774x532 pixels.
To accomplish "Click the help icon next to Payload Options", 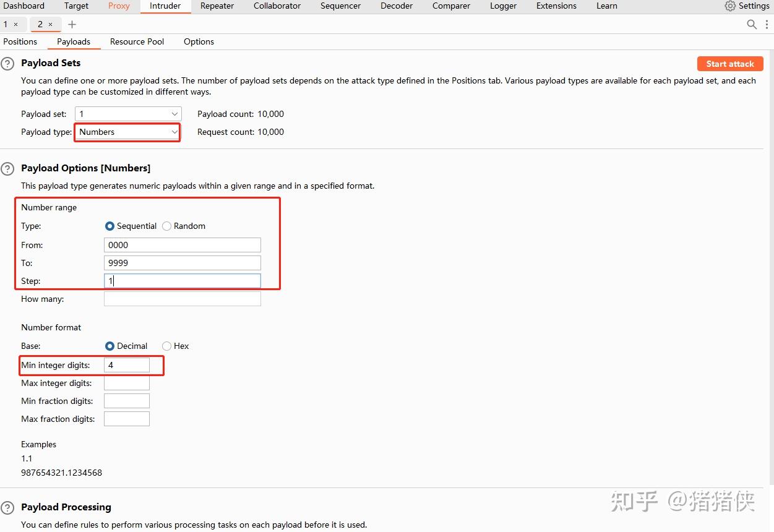I will pyautogui.click(x=7, y=168).
